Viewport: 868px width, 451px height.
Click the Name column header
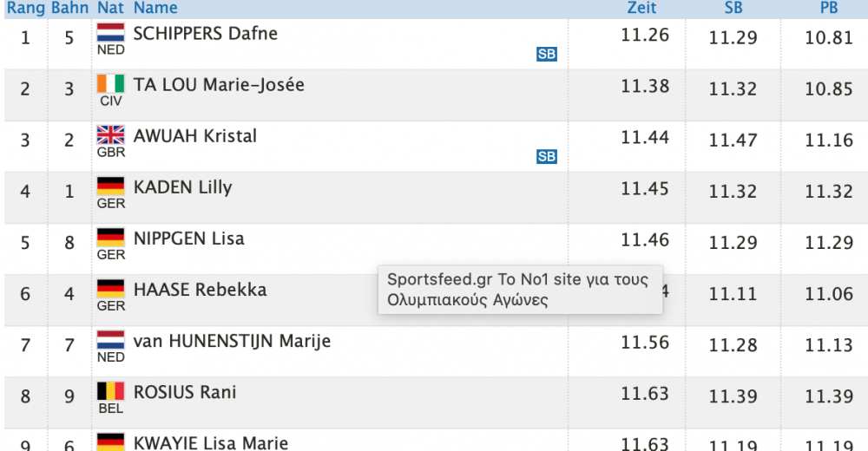point(155,8)
